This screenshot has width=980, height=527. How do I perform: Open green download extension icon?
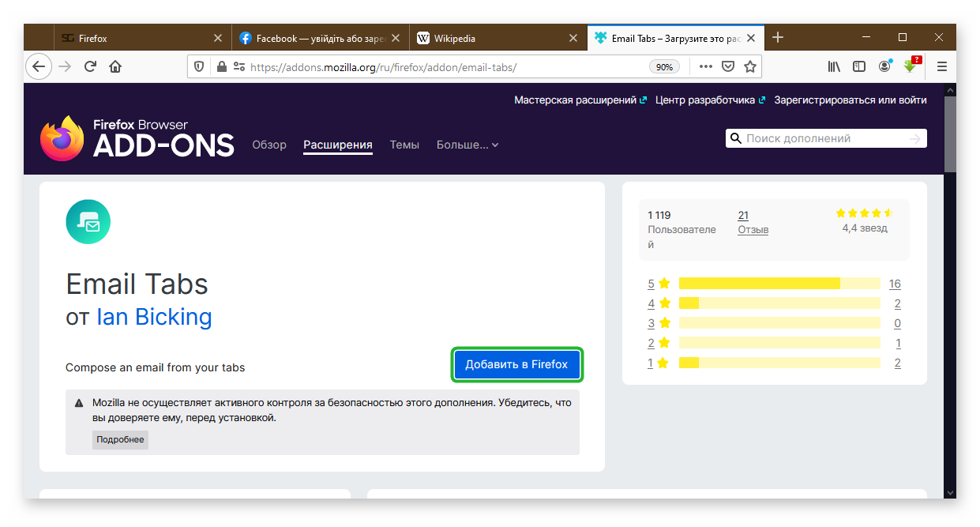911,66
